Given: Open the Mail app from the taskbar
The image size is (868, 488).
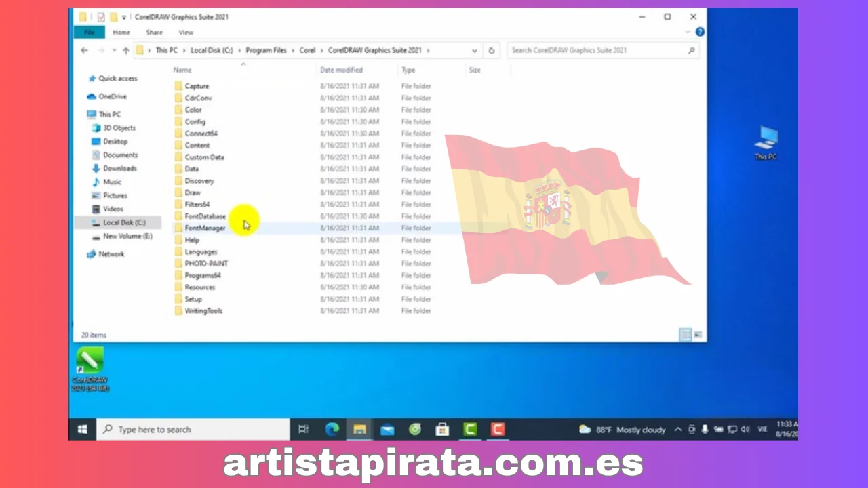Looking at the screenshot, I should pos(387,429).
